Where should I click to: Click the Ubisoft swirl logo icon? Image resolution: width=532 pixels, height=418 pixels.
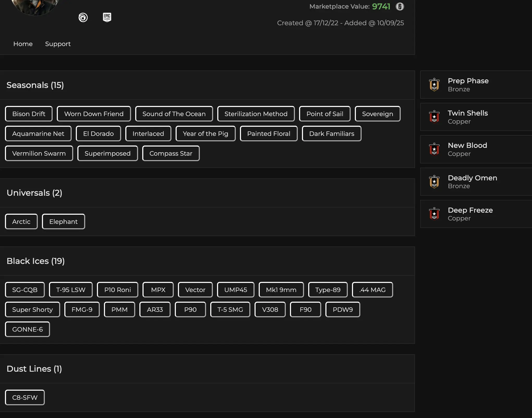83,17
